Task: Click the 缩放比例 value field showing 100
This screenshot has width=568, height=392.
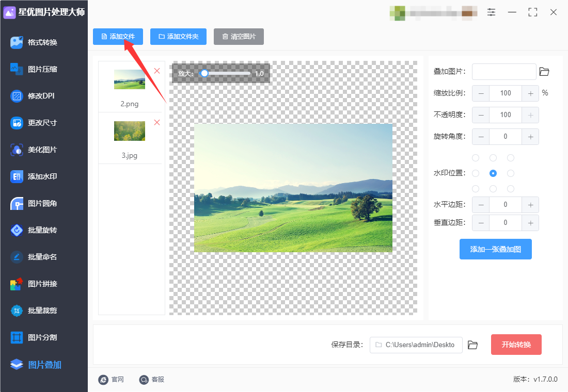Action: point(506,93)
